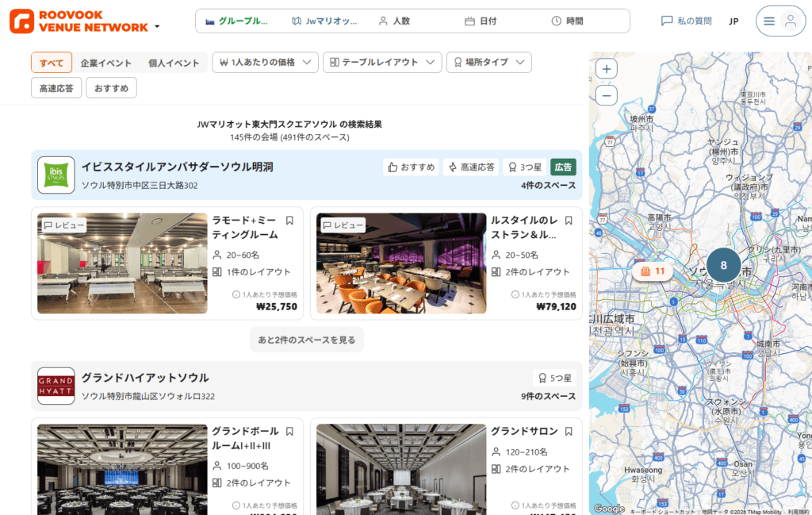Click ₩79,120 price text
Screen dimensions: 812x515
tap(556, 307)
